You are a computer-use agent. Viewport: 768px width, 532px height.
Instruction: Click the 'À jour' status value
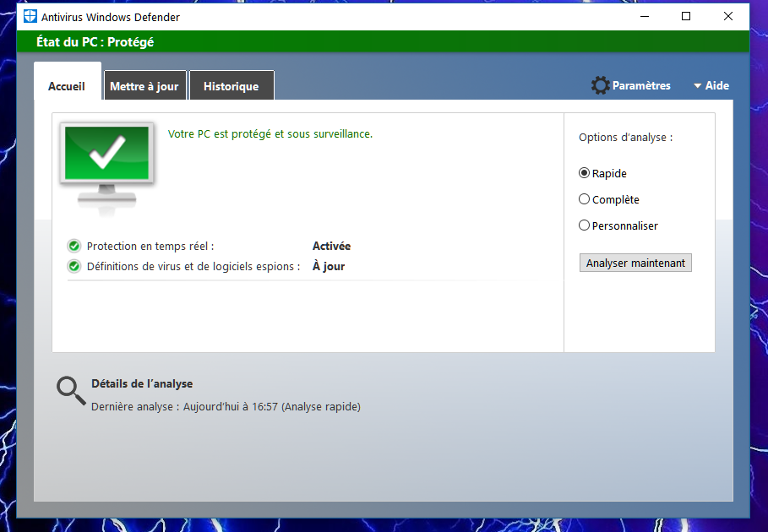pos(329,266)
